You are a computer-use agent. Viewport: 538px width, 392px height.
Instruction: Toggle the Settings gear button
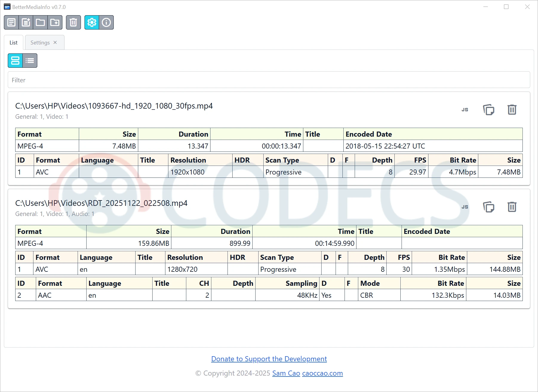92,22
